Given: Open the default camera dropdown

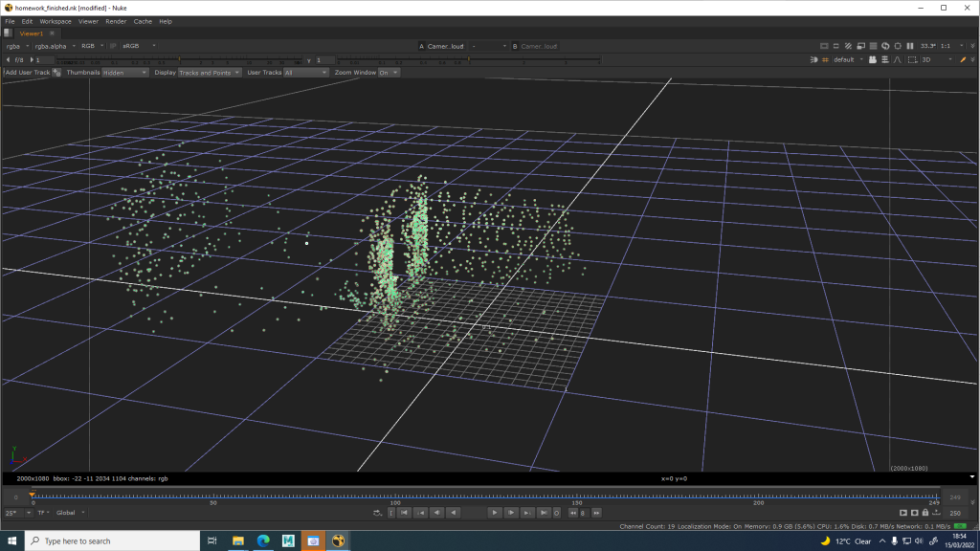Looking at the screenshot, I should pyautogui.click(x=848, y=60).
